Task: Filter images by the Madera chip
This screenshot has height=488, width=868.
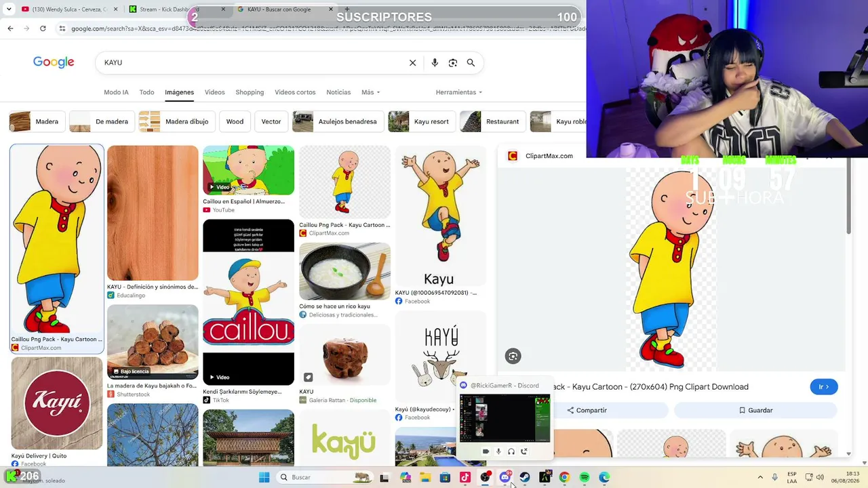Action: pos(37,121)
